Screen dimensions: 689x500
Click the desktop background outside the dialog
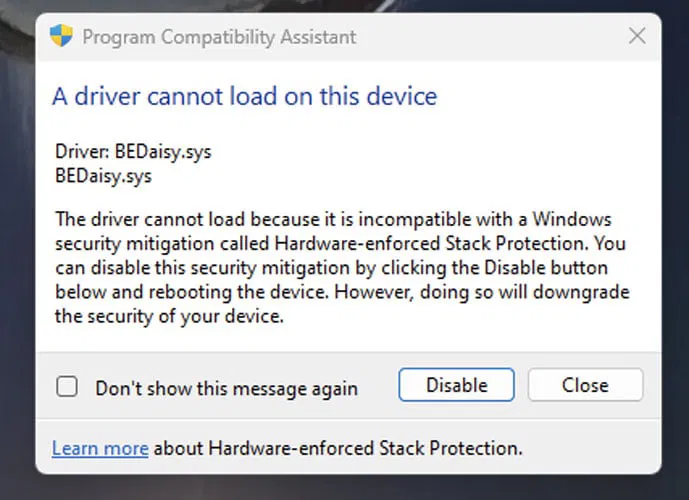point(20,250)
